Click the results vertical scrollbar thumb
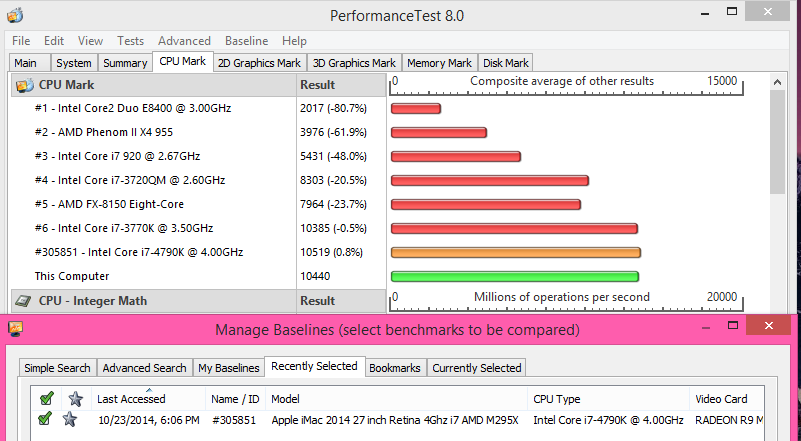 pyautogui.click(x=778, y=135)
